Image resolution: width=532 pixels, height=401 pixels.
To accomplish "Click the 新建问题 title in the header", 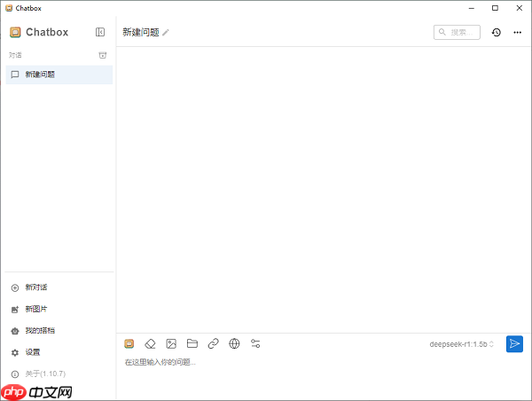I will click(x=141, y=32).
